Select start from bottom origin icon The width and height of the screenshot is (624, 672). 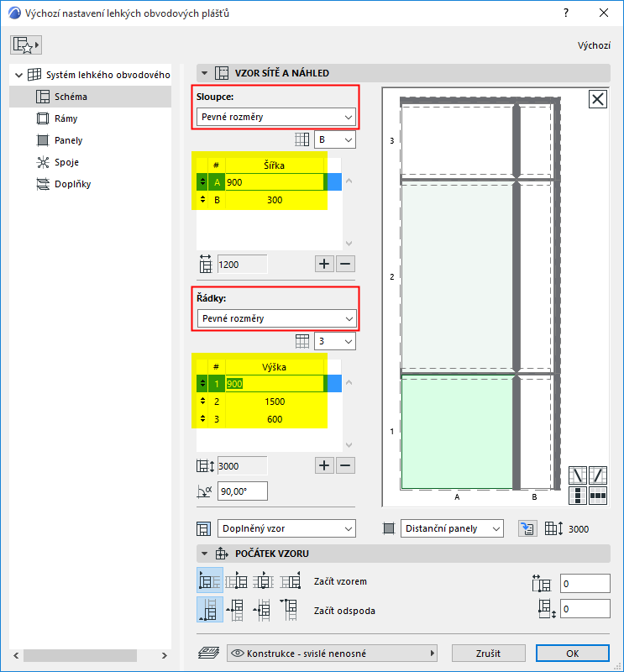coord(210,610)
